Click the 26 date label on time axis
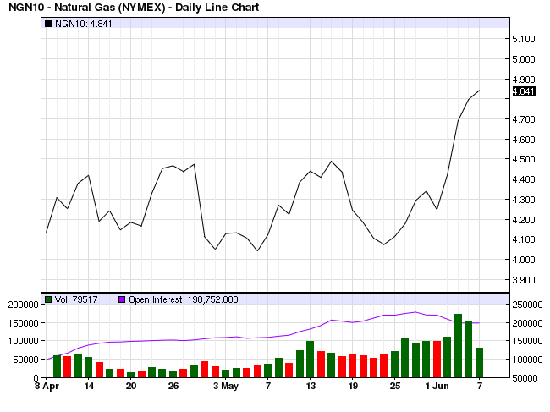 tap(173, 386)
